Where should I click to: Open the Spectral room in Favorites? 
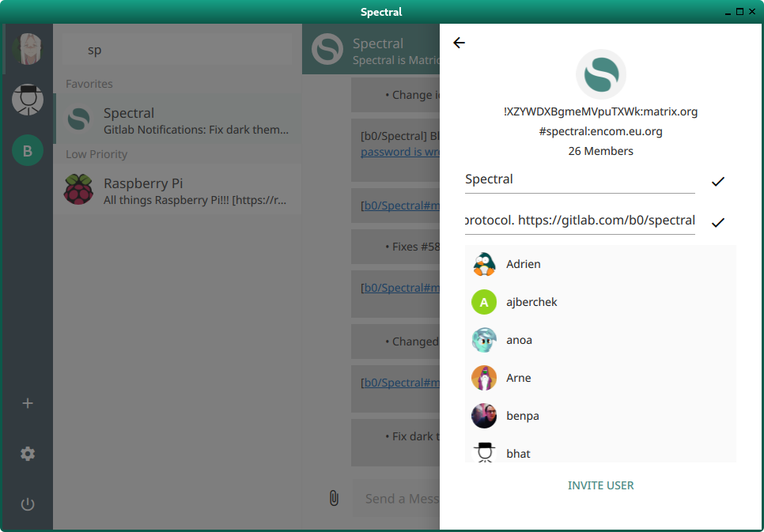pyautogui.click(x=178, y=120)
